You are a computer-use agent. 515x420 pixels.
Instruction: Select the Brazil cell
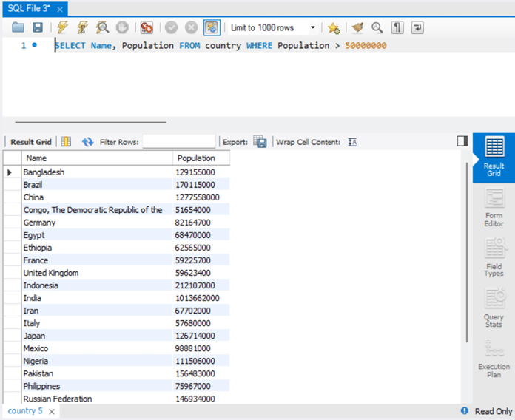tap(97, 185)
